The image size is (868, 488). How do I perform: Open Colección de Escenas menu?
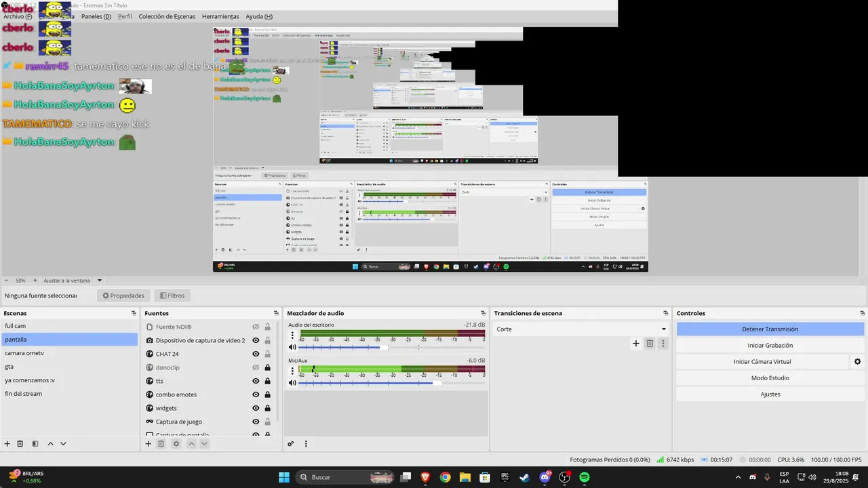[167, 16]
